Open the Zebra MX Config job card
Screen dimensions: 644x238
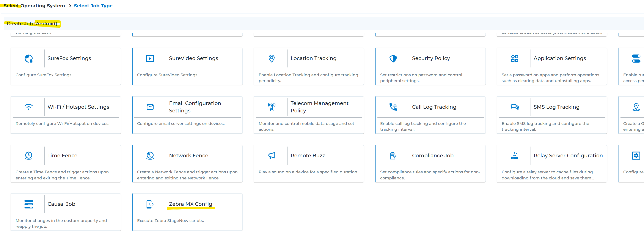[x=187, y=212]
